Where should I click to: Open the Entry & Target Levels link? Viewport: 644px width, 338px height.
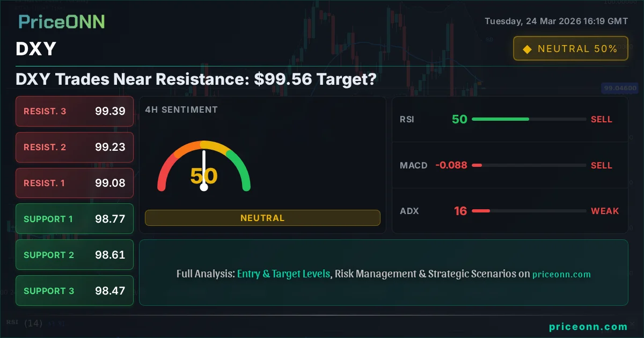[283, 274]
